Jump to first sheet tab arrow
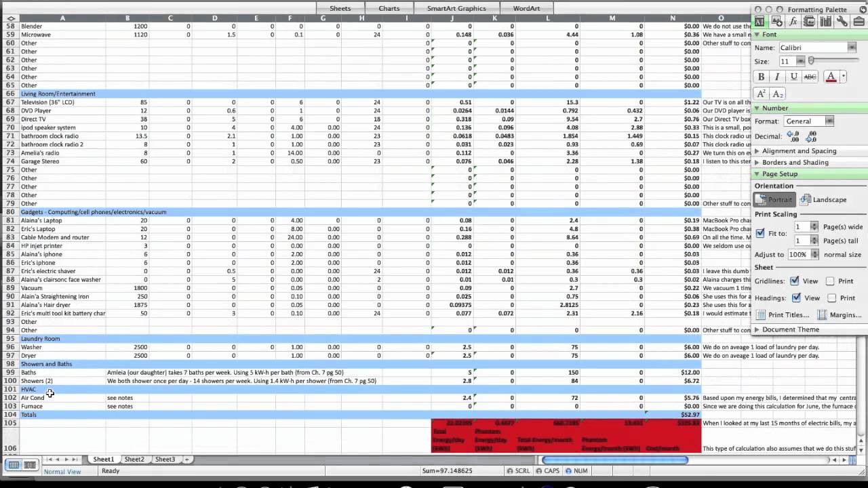The height and width of the screenshot is (488, 868). (49, 460)
